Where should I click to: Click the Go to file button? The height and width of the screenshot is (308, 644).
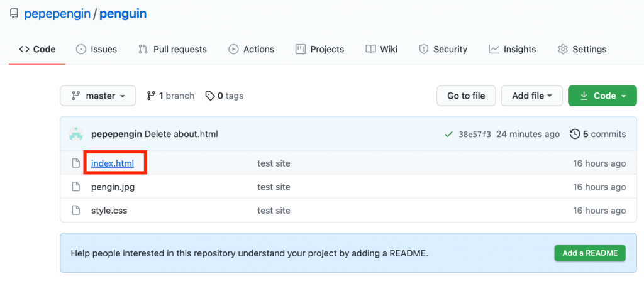coord(466,96)
